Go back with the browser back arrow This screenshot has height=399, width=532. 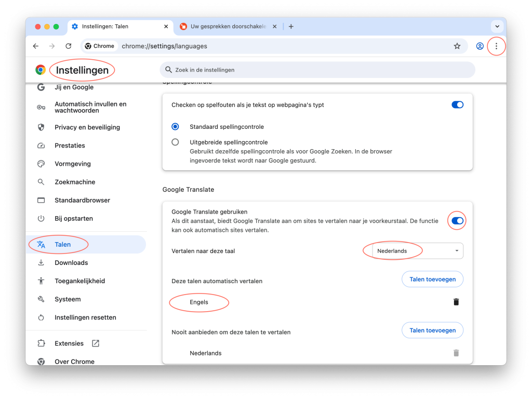click(x=36, y=46)
